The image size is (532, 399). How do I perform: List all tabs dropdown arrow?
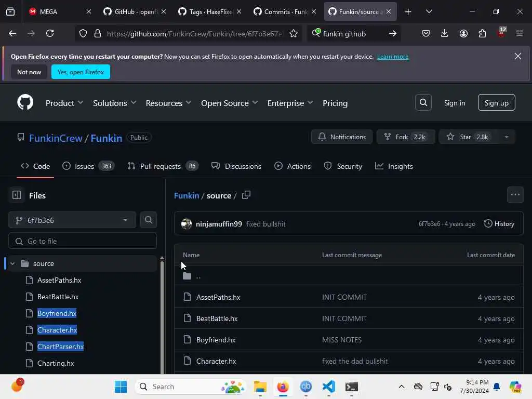[x=429, y=11]
